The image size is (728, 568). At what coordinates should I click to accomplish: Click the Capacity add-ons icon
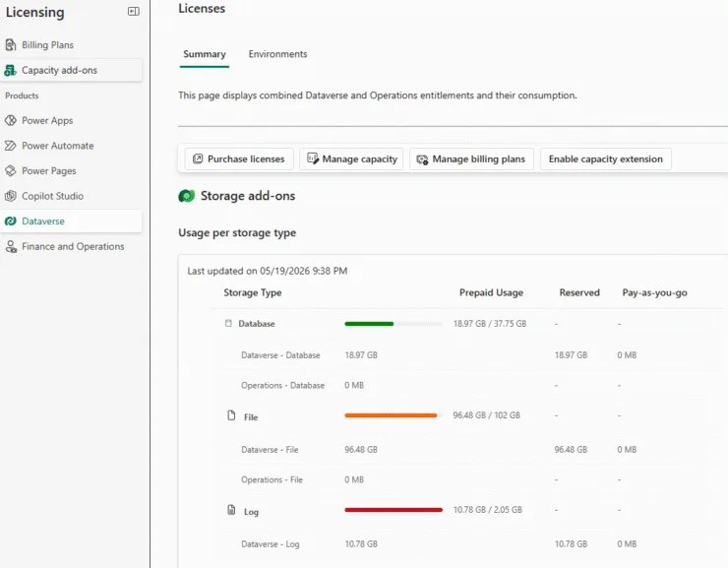pos(10,70)
